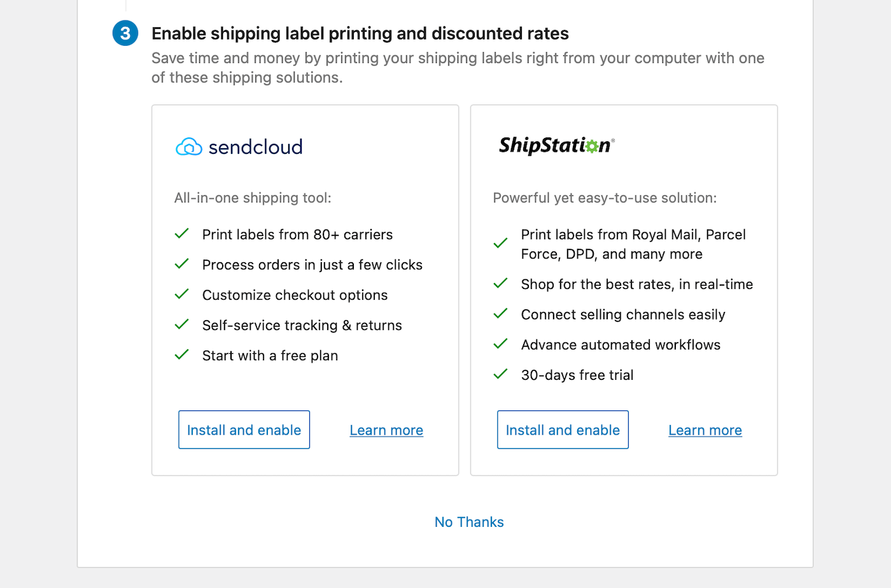Open Learn more link for Sendcloud
891x588 pixels.
[x=386, y=430]
